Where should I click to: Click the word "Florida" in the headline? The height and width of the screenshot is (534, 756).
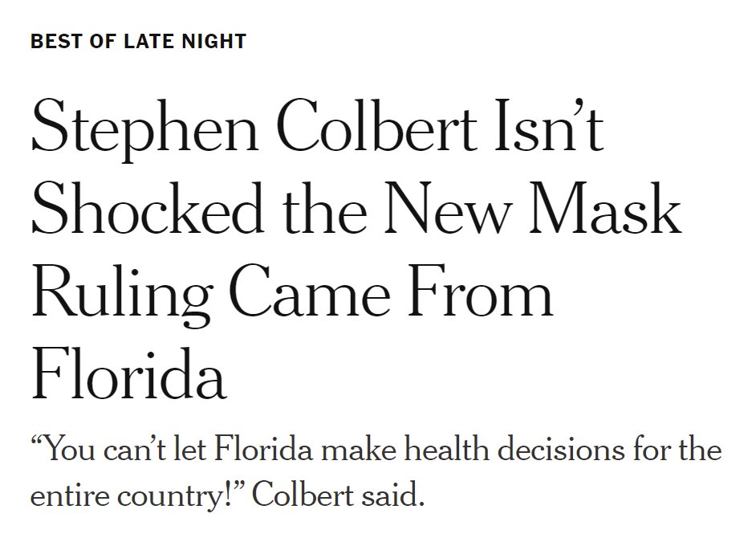(x=128, y=374)
